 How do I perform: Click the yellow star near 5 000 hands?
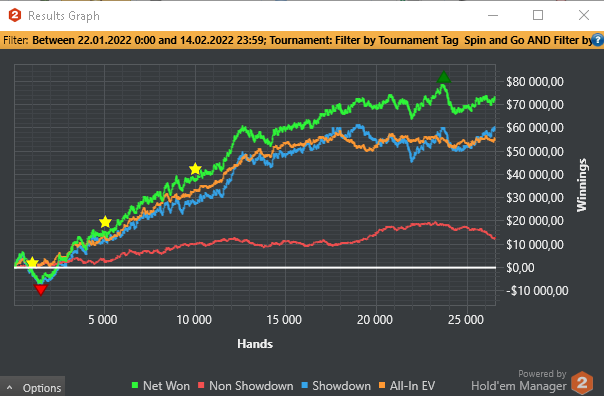coord(105,222)
